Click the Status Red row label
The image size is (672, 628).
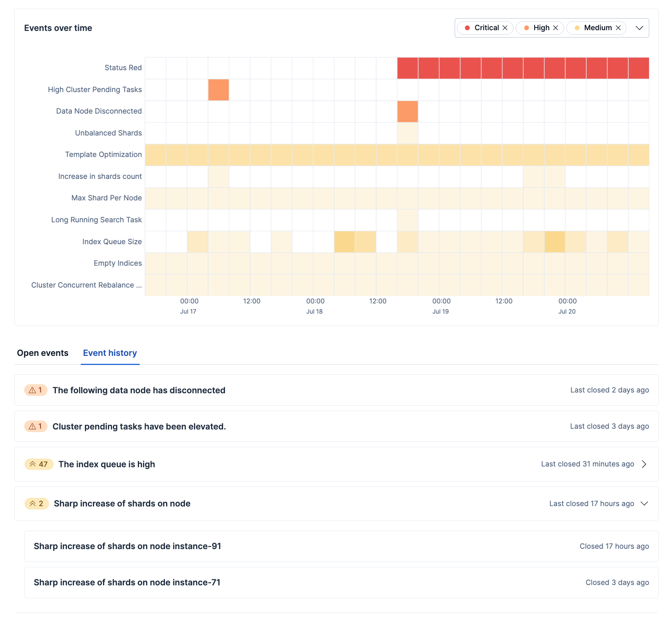[123, 68]
